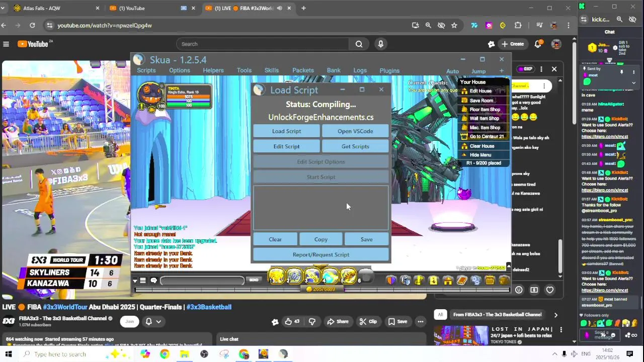Click the YouTube search magnifier button
Screen dimensions: 644x362
coord(359,44)
